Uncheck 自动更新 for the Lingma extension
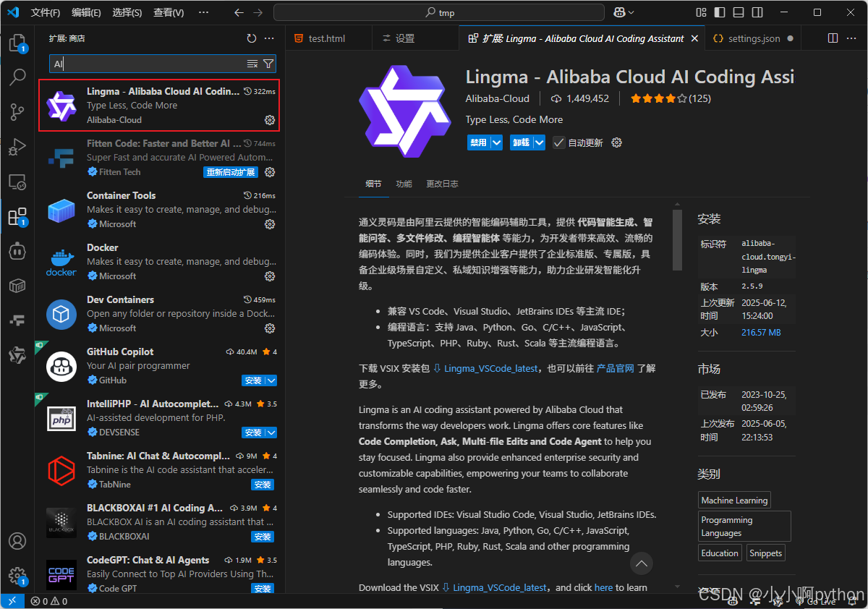Image resolution: width=868 pixels, height=609 pixels. click(559, 142)
